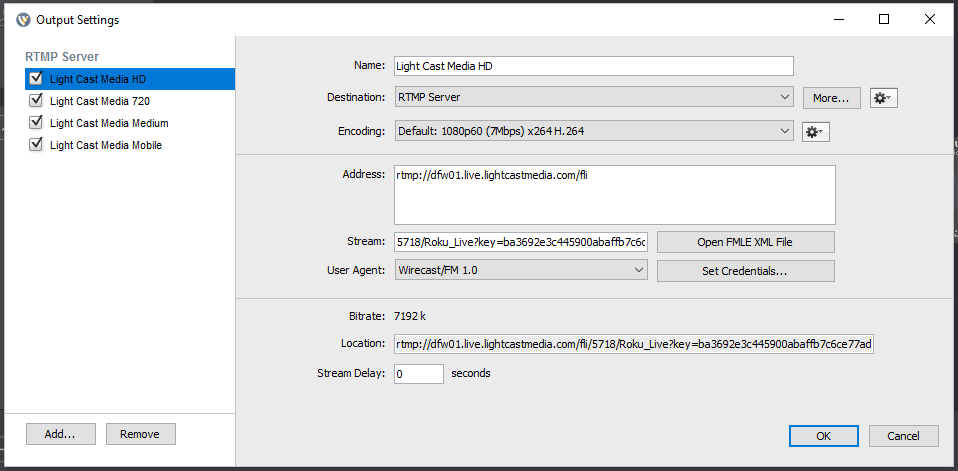Disable the Light Cast Media Medium output

coord(37,122)
